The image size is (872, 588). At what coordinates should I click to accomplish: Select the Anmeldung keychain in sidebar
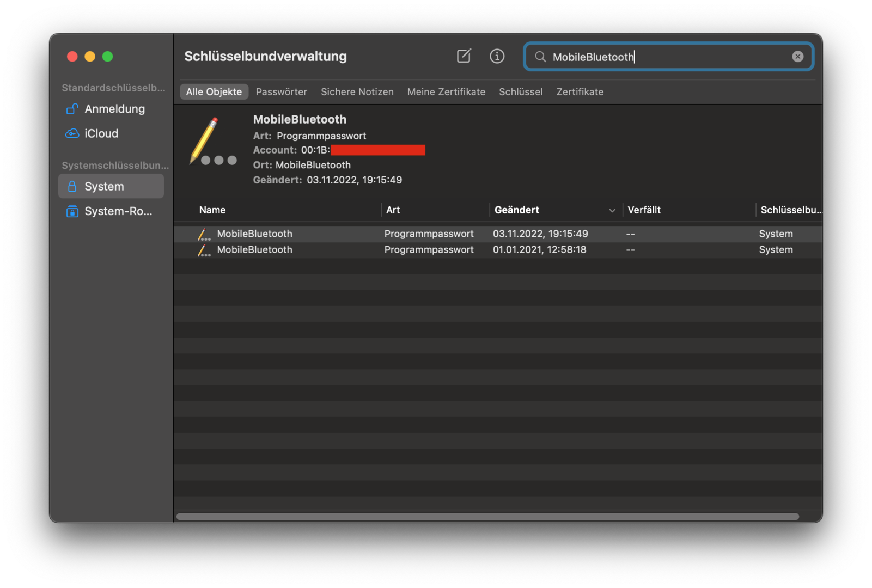pyautogui.click(x=114, y=109)
